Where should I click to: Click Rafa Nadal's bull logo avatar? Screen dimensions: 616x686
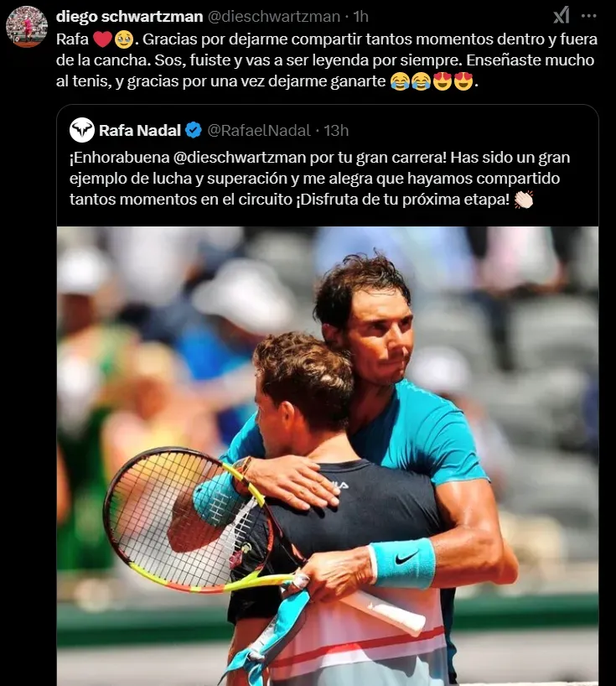pyautogui.click(x=82, y=130)
